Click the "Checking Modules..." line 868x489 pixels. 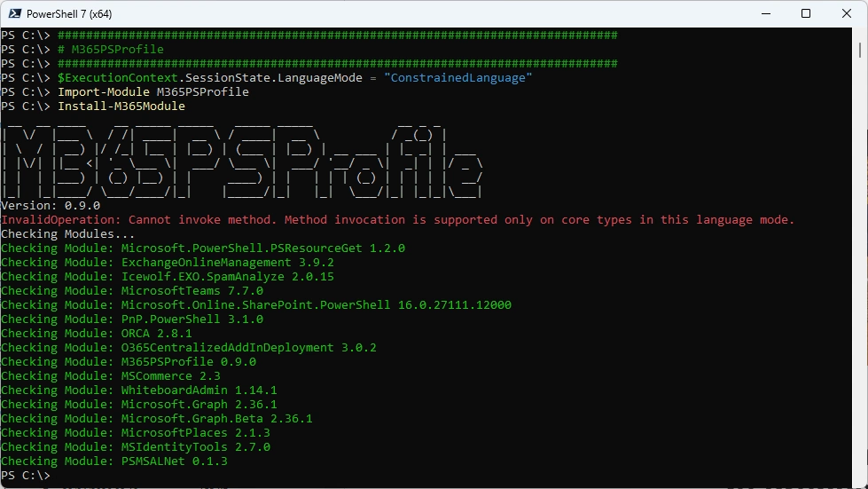click(67, 234)
